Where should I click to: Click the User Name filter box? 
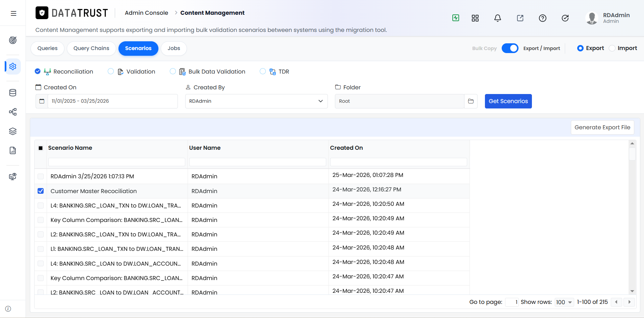(x=258, y=162)
